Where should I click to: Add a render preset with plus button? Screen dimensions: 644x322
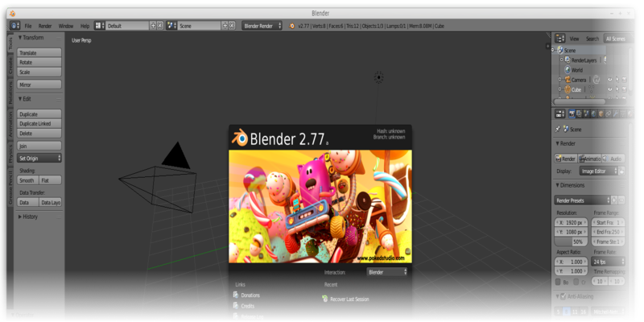614,200
